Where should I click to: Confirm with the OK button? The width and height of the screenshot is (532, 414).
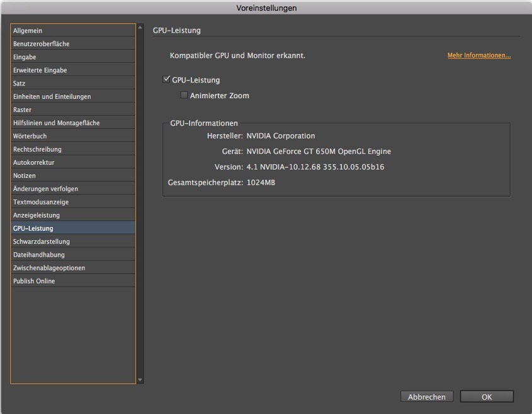point(487,396)
